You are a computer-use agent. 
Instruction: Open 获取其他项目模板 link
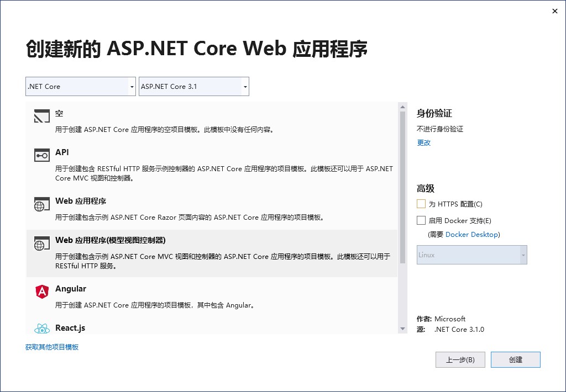[x=52, y=347]
